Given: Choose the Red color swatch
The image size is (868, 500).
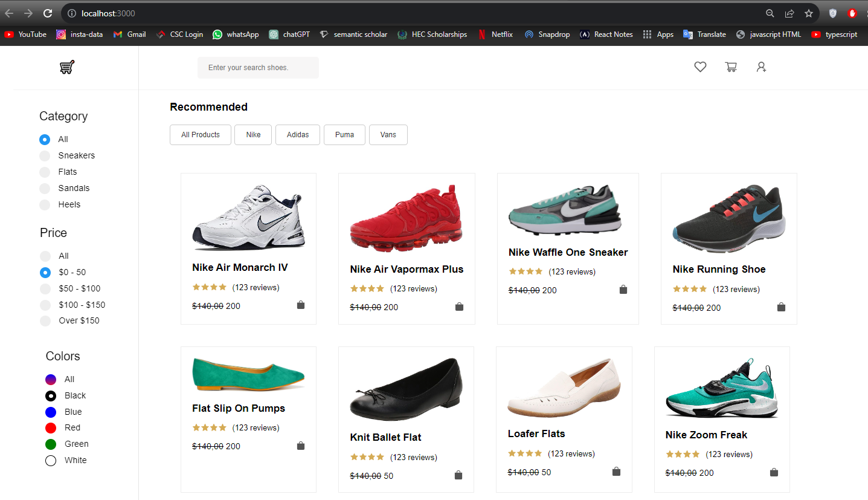Looking at the screenshot, I should coord(51,428).
